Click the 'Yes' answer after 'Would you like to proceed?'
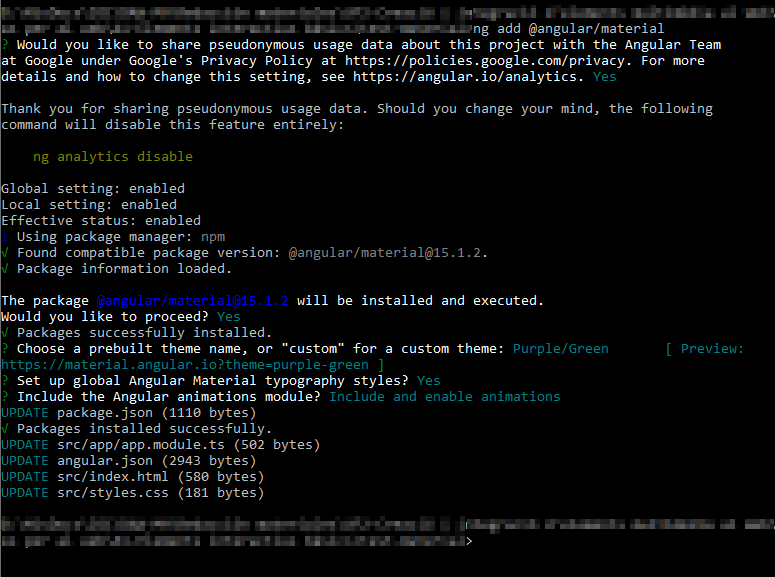775x577 pixels. 228,317
